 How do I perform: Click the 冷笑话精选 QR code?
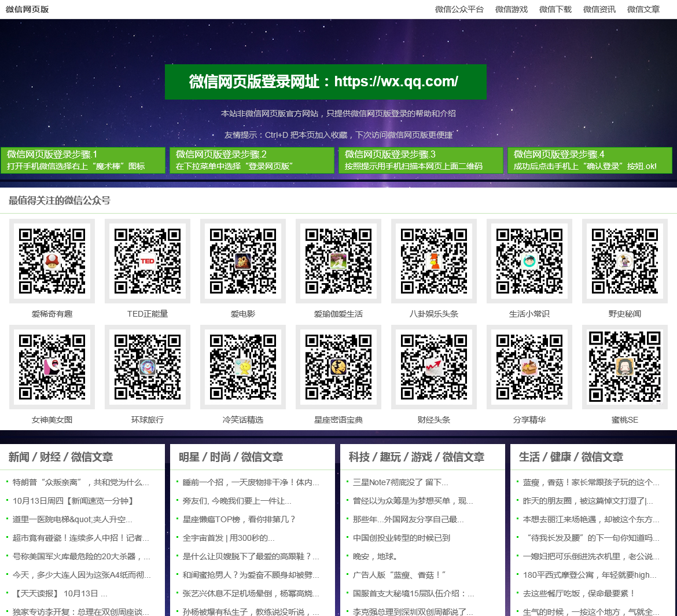click(x=242, y=366)
